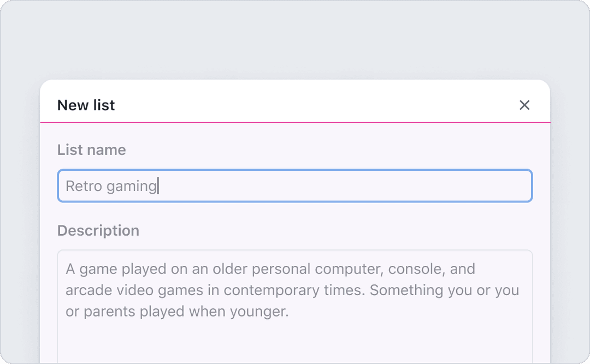The width and height of the screenshot is (590, 364).
Task: Focus the List name input field
Action: pyautogui.click(x=294, y=186)
